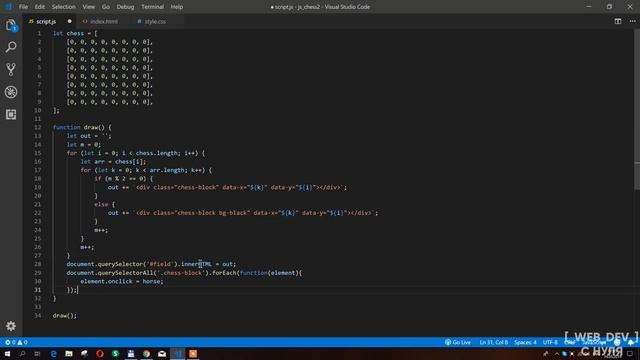Open the Selection menu
This screenshot has height=360, width=640.
click(63, 7)
